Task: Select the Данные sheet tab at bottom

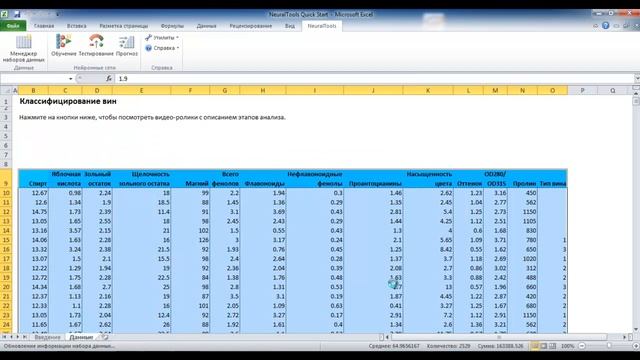Action: [81, 337]
